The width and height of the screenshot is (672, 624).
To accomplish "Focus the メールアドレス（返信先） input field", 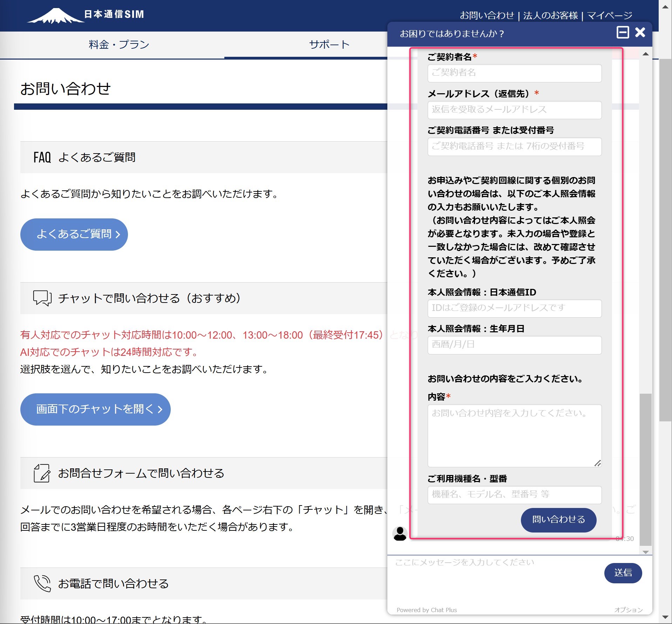I will [x=514, y=110].
